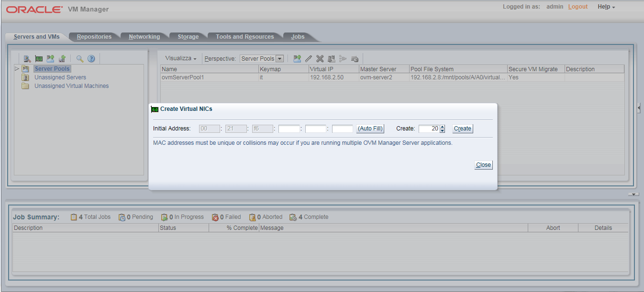The width and height of the screenshot is (644, 292).
Task: Click the Description header in server pool table
Action: 594,69
